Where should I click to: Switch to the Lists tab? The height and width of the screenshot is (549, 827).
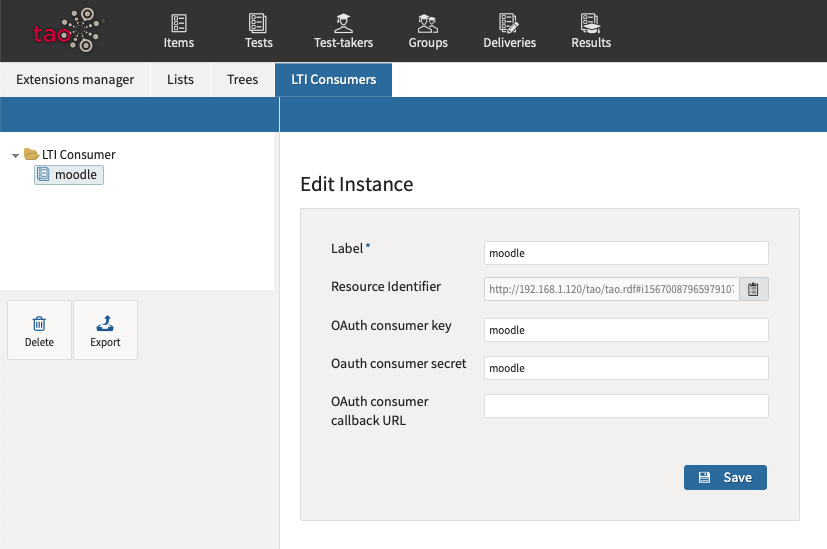(x=180, y=80)
